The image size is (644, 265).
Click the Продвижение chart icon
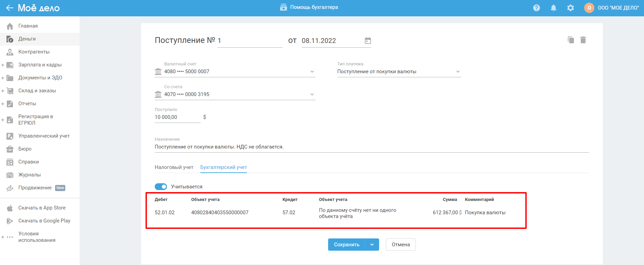point(10,188)
